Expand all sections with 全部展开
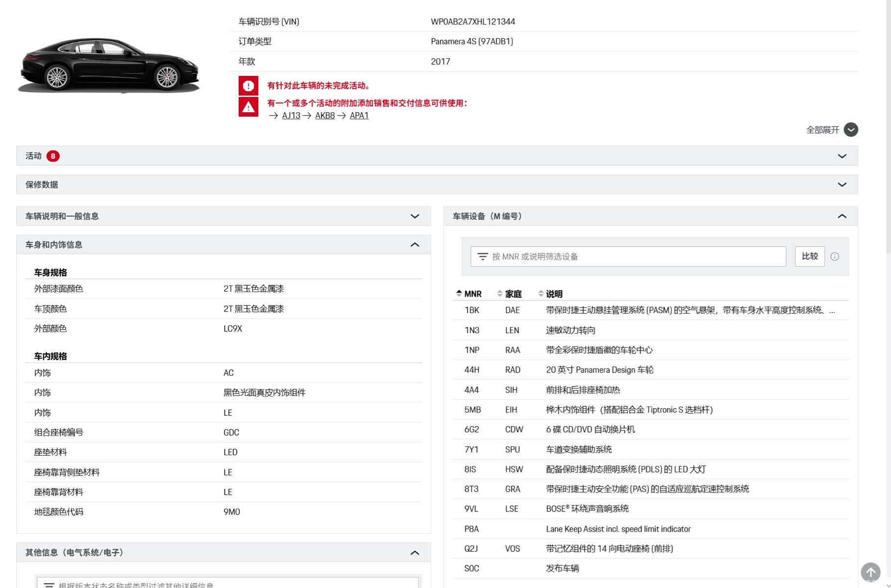The width and height of the screenshot is (891, 588). [x=832, y=130]
